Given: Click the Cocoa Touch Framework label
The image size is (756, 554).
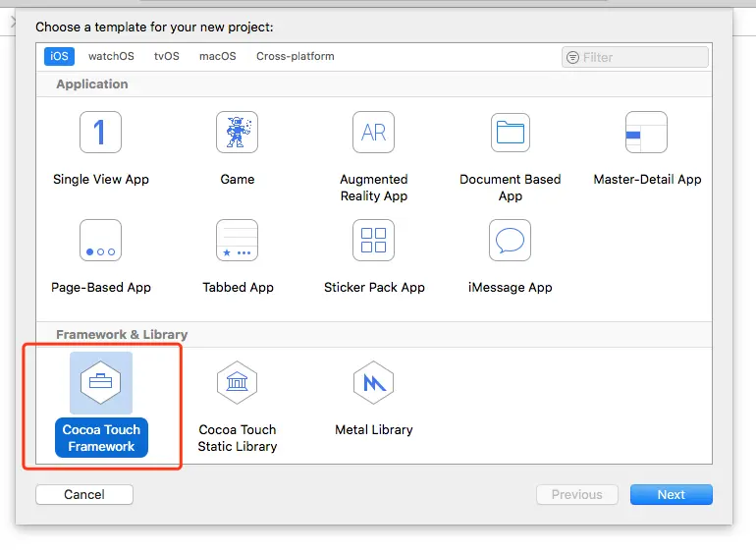Looking at the screenshot, I should click(x=101, y=438).
